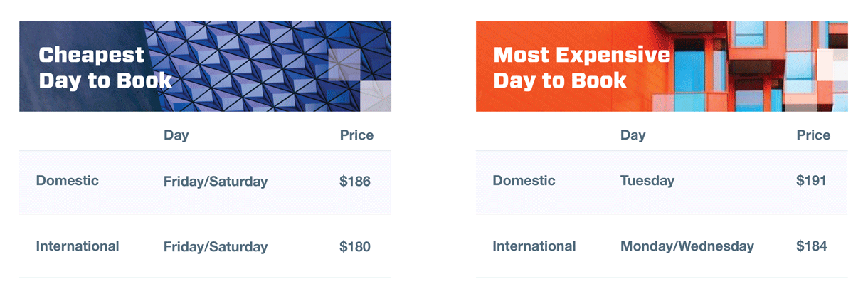Select the Domestic row label in cheapest table
Screen dimensions: 868x299
tap(68, 181)
